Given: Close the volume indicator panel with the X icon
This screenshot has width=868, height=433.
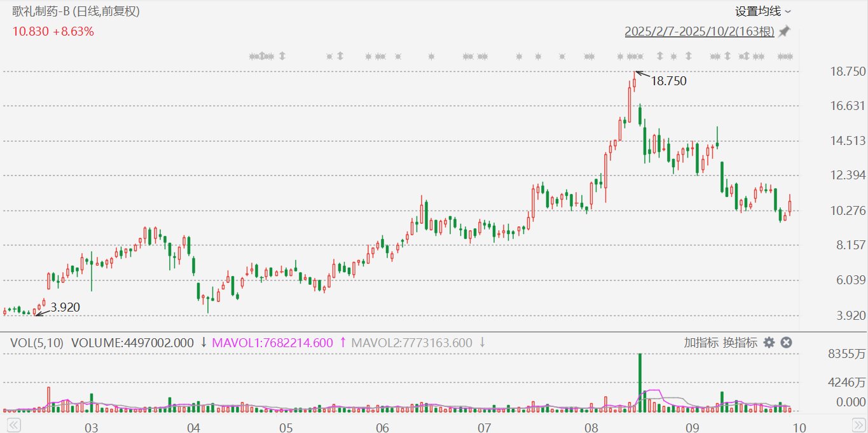Looking at the screenshot, I should point(786,343).
